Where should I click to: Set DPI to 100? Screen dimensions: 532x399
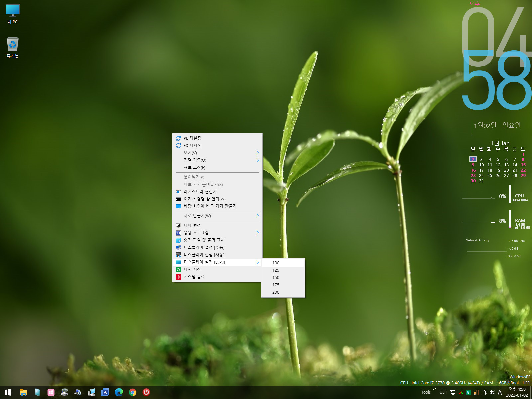click(x=283, y=263)
